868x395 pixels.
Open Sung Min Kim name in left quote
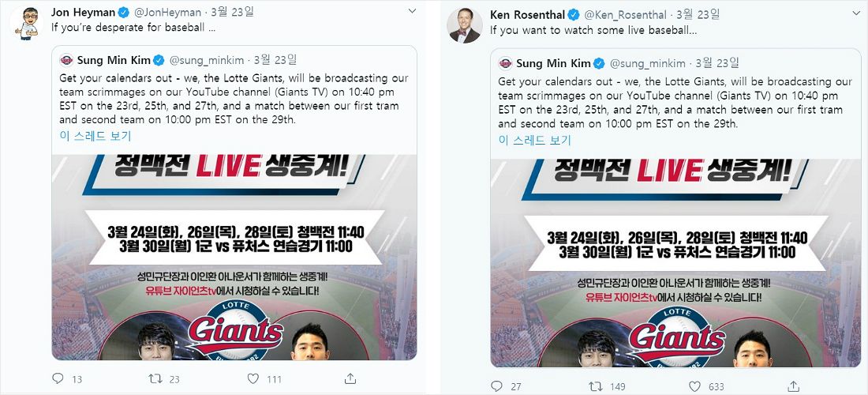pyautogui.click(x=114, y=60)
